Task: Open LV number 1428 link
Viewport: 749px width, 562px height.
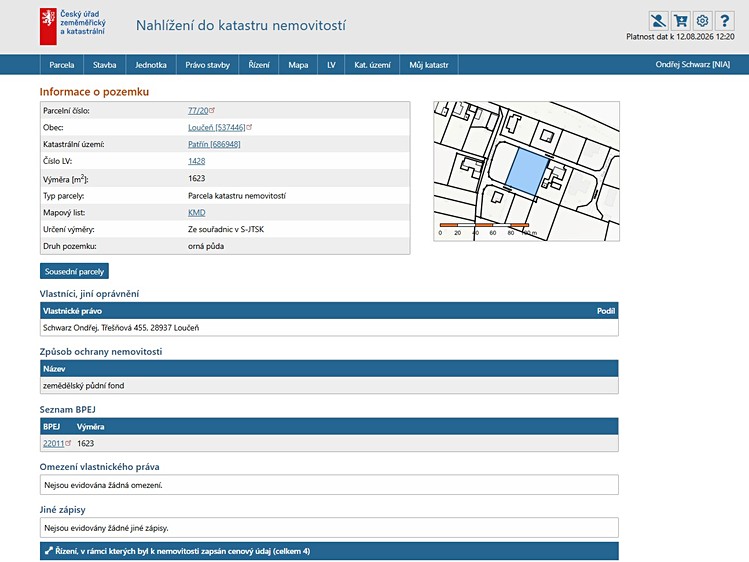Action: click(x=196, y=161)
